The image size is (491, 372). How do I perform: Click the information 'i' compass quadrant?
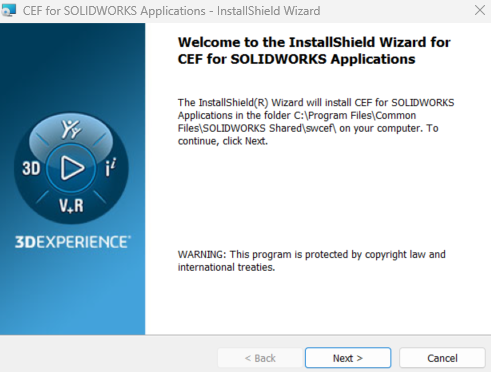click(110, 167)
